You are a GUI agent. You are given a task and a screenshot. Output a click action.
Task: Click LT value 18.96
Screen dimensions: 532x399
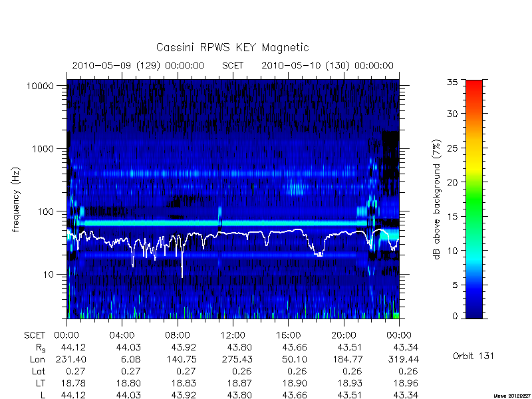click(406, 384)
